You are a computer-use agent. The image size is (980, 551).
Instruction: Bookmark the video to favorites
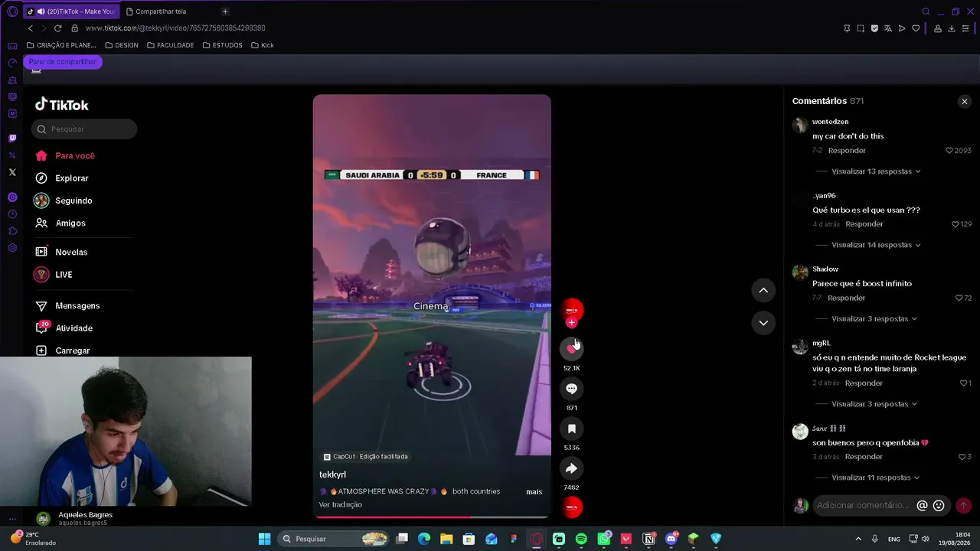[x=571, y=429]
